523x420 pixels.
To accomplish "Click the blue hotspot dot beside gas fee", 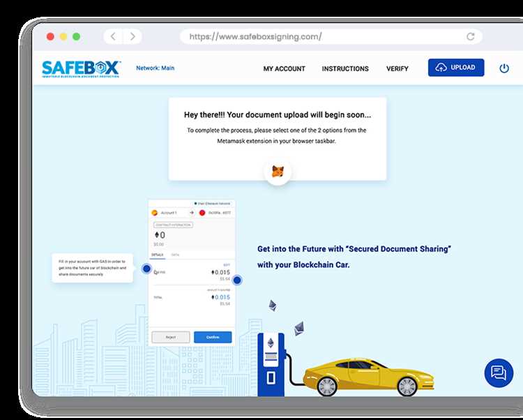I will pyautogui.click(x=146, y=268).
